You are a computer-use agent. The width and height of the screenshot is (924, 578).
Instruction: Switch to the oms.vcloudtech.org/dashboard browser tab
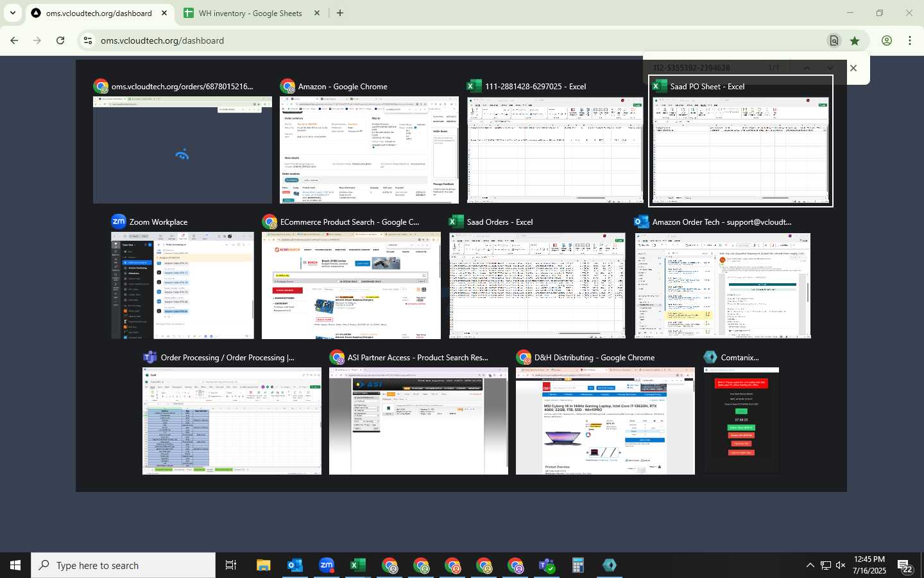click(x=99, y=13)
